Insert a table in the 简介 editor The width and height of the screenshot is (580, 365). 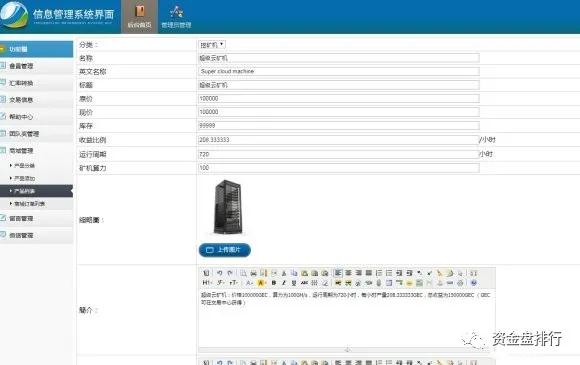389,283
